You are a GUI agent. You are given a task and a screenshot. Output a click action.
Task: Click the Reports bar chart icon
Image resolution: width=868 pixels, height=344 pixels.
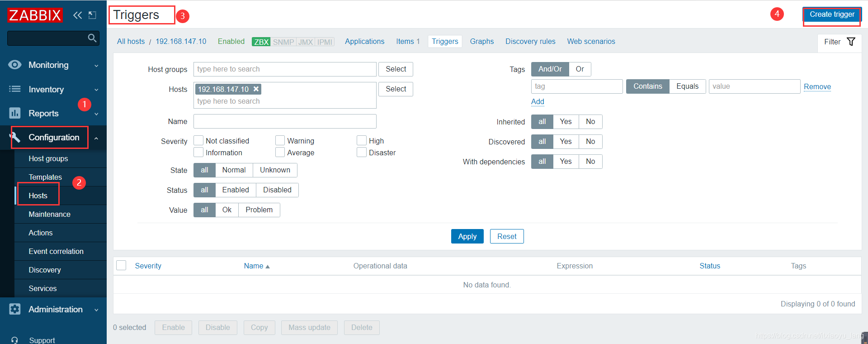[14, 113]
